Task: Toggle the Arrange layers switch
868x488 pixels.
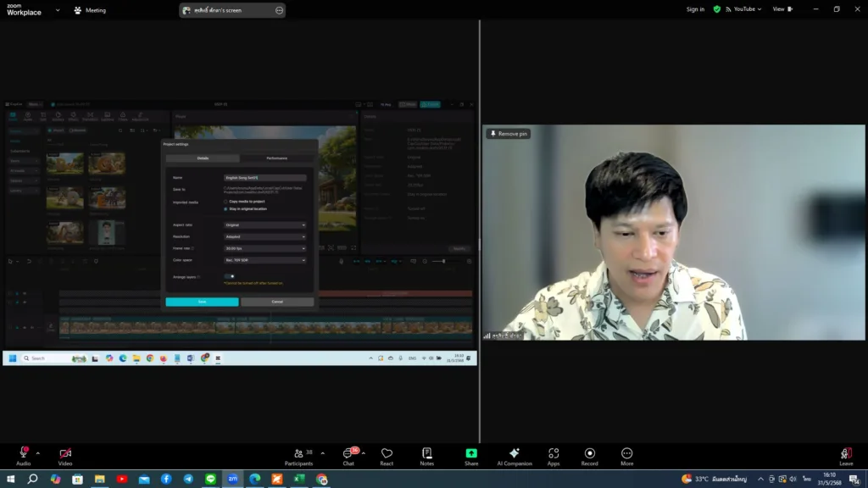Action: (230, 276)
